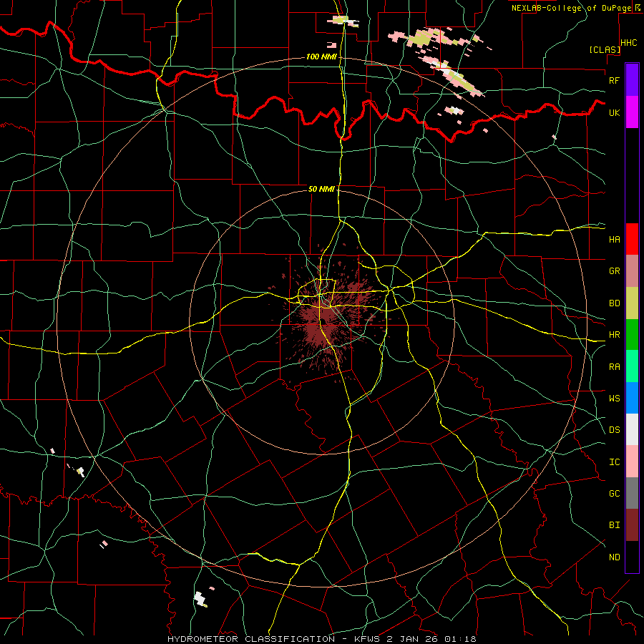Click the HR legend label
The height and width of the screenshot is (644, 644).
[614, 335]
